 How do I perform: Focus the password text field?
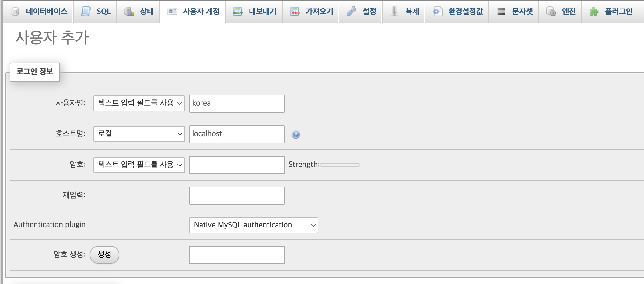click(x=237, y=165)
